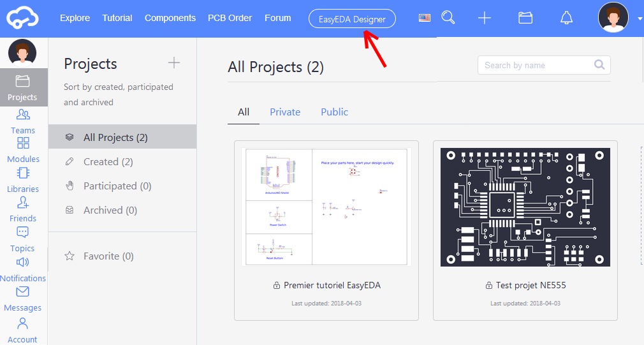Open Libraries in the left sidebar
Viewport: 644px width, 345px height.
(23, 180)
